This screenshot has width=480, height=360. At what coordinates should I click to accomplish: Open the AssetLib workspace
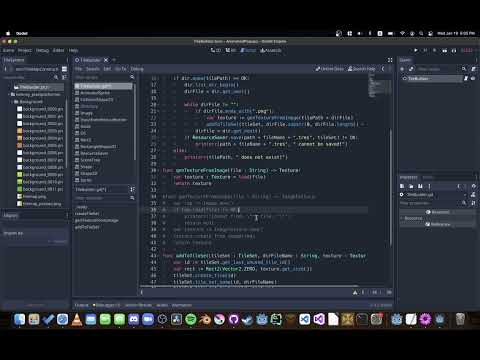point(271,50)
